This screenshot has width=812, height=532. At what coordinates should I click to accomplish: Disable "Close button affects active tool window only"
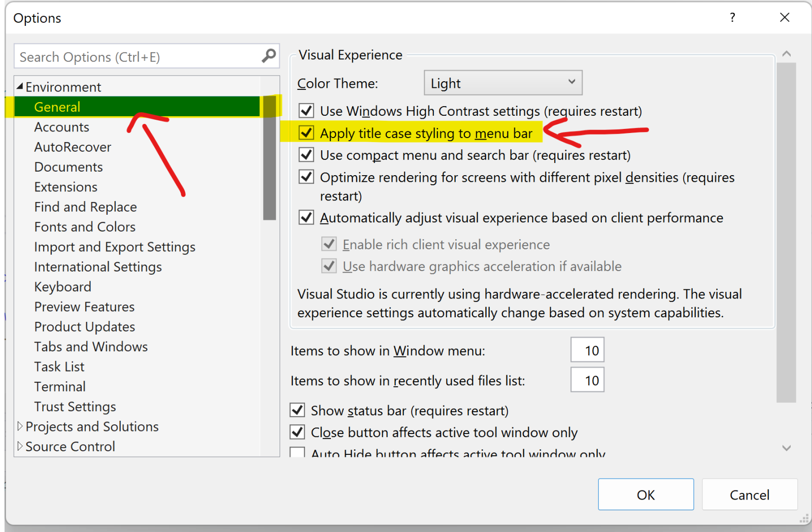297,432
